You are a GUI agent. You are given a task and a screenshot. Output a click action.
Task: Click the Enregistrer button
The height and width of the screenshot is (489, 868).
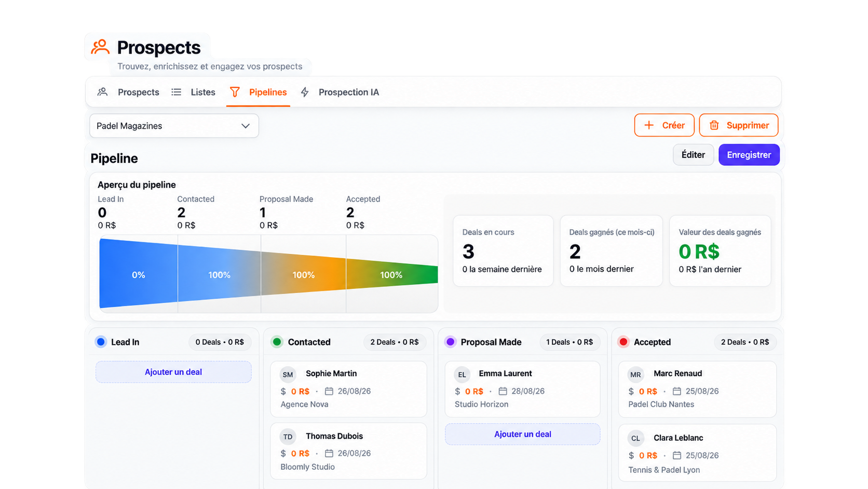pos(749,155)
